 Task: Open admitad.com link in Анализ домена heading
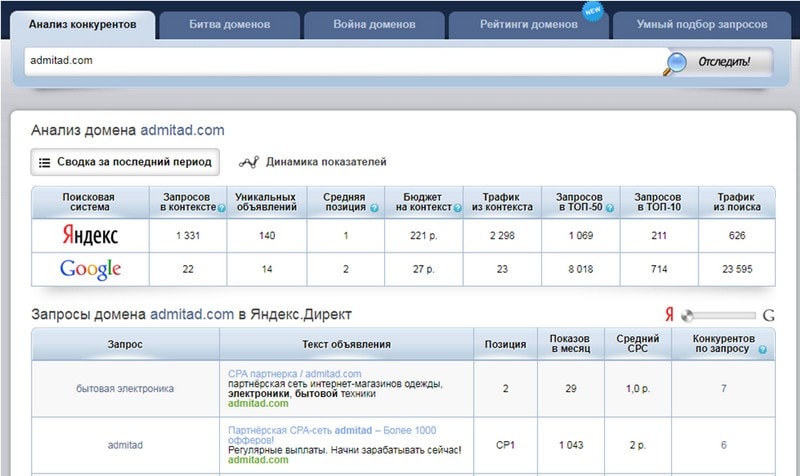coord(182,130)
